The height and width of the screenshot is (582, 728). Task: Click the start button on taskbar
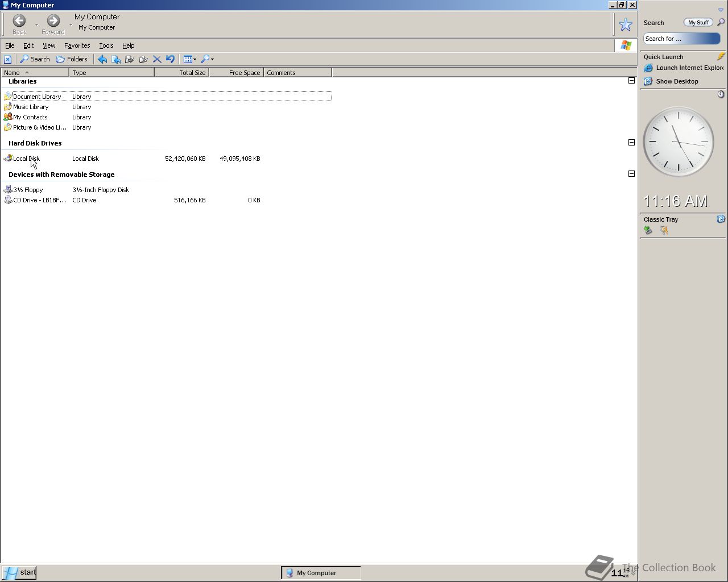19,572
